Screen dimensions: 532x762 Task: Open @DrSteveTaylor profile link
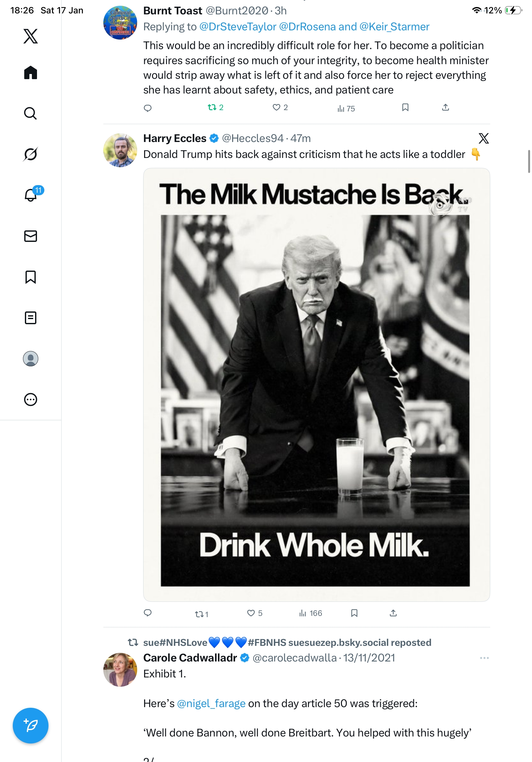238,27
